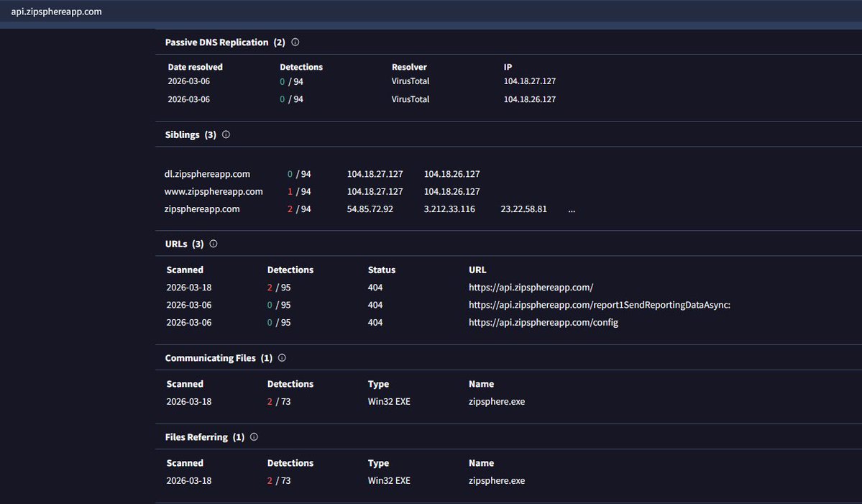Select the Files Referring (1) heading
The height and width of the screenshot is (504, 862).
pos(204,437)
